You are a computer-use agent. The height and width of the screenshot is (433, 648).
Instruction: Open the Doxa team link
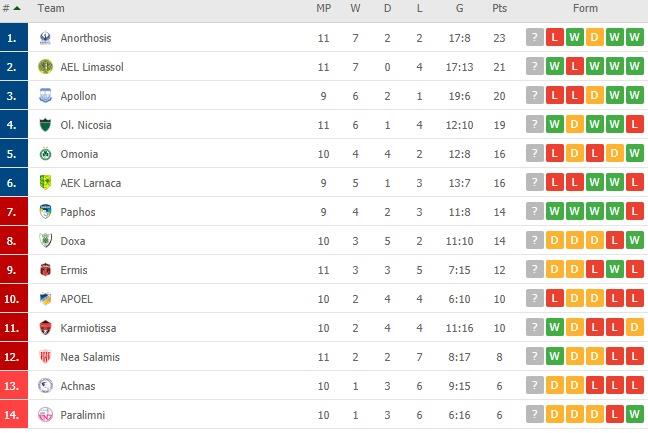73,241
